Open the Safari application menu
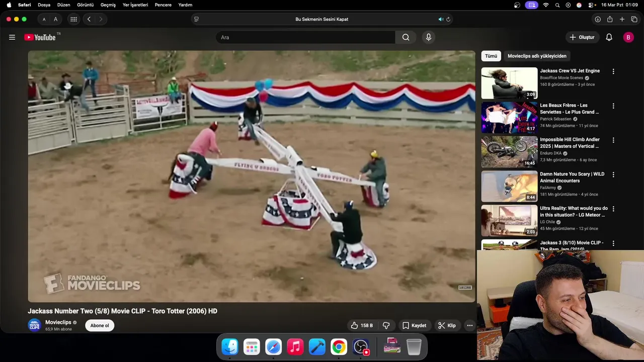This screenshot has height=362, width=644. 24,5
